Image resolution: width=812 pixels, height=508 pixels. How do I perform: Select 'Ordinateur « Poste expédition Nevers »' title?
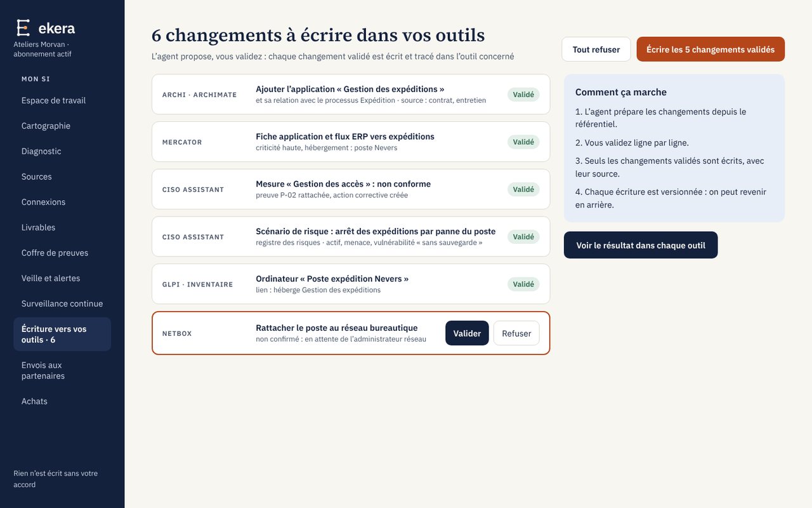(332, 279)
